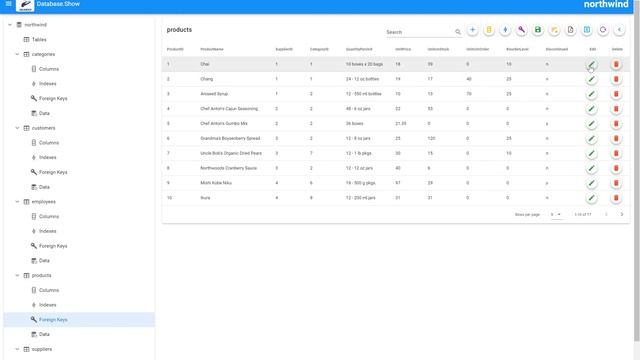The height and width of the screenshot is (360, 640).
Task: Delete the Chai product row
Action: (616, 64)
